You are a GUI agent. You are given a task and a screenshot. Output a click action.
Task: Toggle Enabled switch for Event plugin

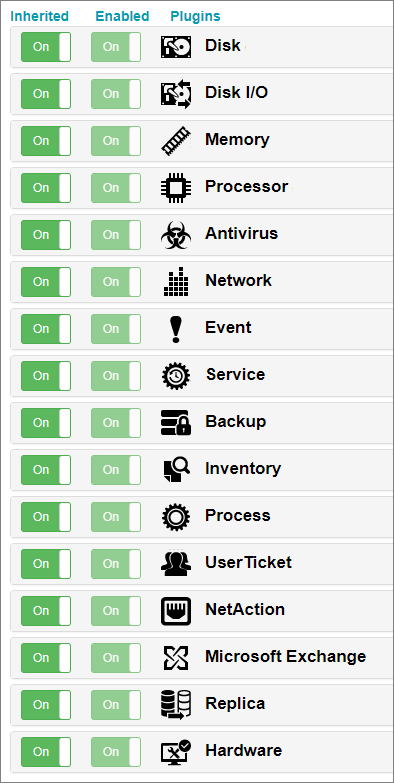pyautogui.click(x=116, y=329)
